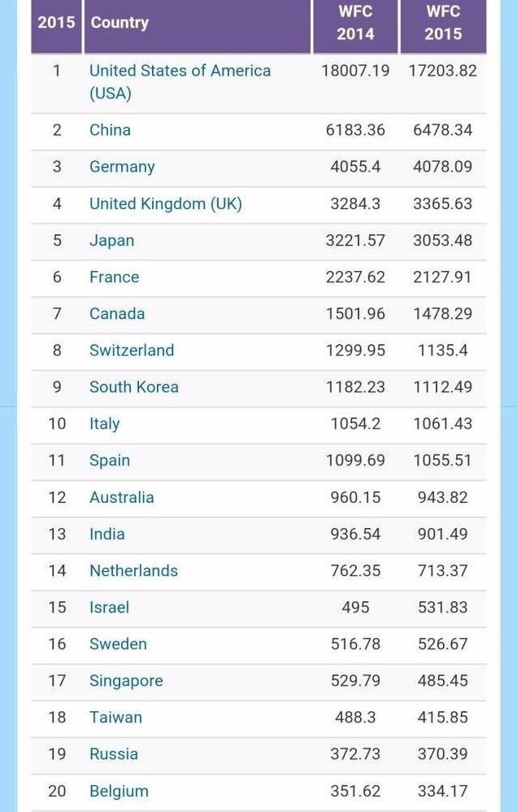Open the China country link
Image resolution: width=517 pixels, height=812 pixels.
(110, 129)
